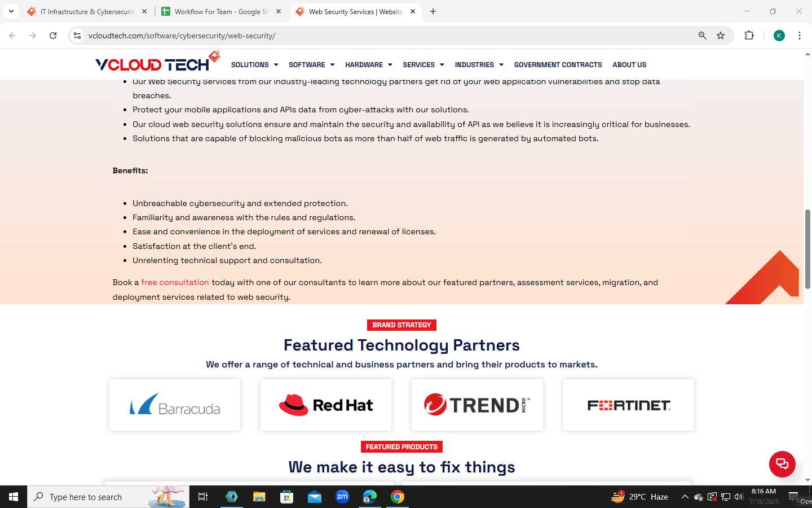Expand the Industries menu

[479, 65]
